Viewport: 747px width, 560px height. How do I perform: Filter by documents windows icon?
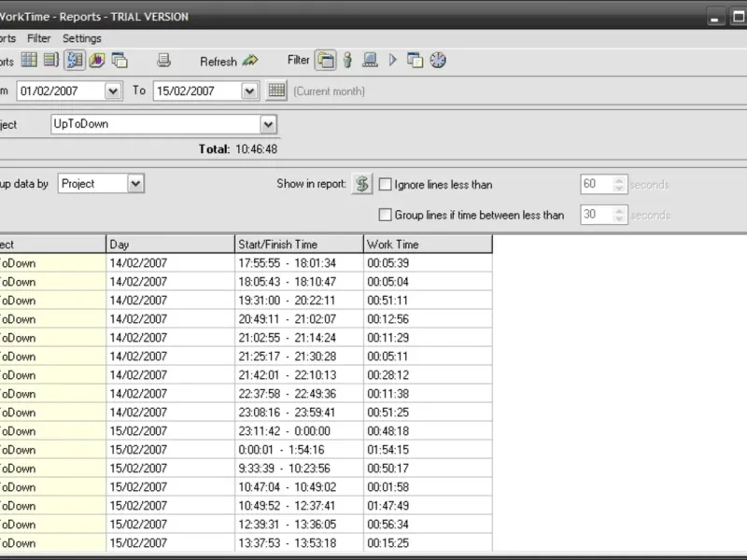click(415, 60)
